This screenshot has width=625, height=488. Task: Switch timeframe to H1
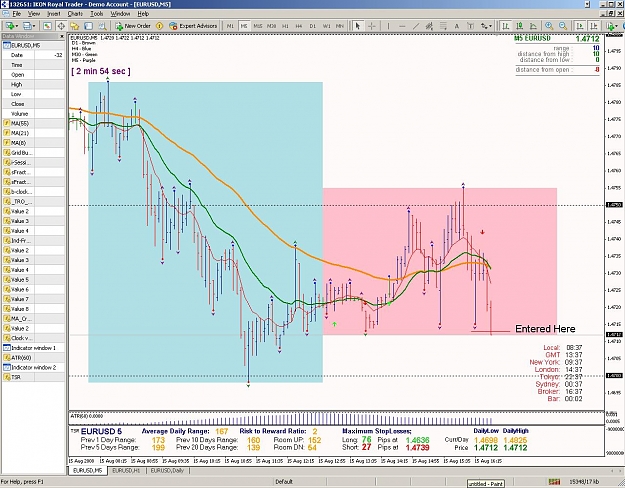pos(285,26)
